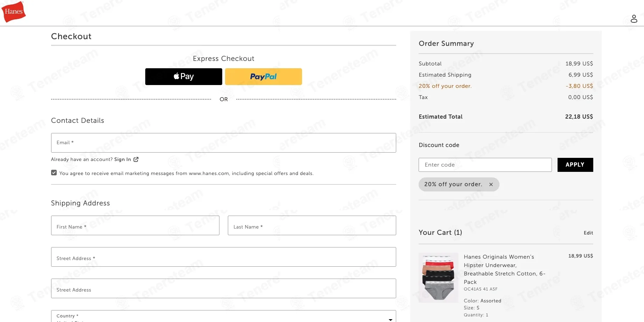Click the Hanes logo
Viewport: 644px width, 322px height.
point(14,12)
